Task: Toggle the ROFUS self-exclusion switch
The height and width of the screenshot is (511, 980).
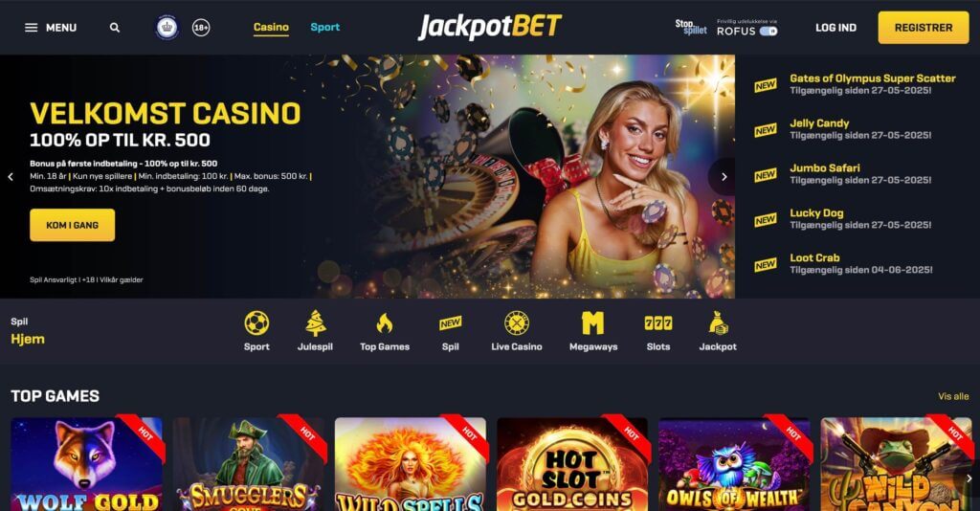Action: [768, 32]
